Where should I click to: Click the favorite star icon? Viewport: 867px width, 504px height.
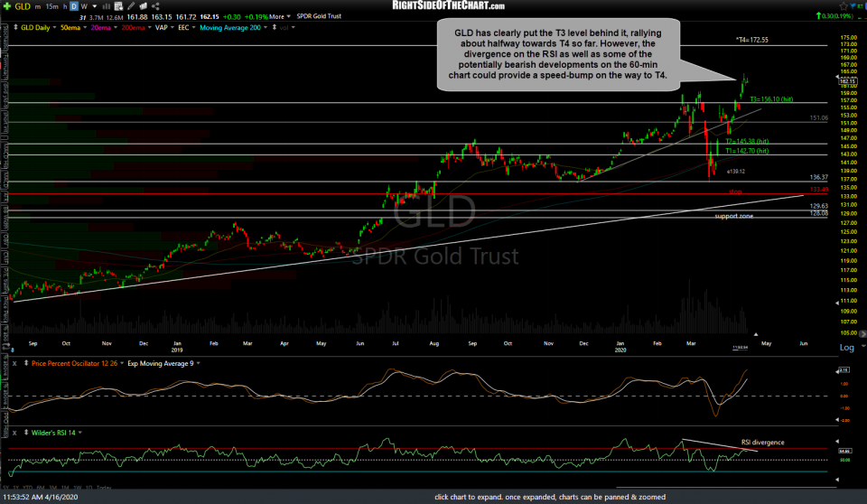pos(844,6)
